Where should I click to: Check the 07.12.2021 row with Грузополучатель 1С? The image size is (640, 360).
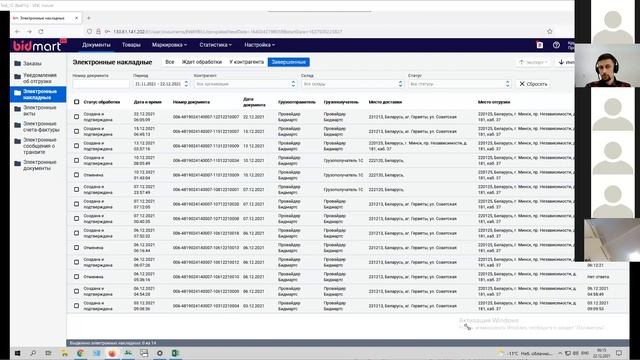pos(76,189)
